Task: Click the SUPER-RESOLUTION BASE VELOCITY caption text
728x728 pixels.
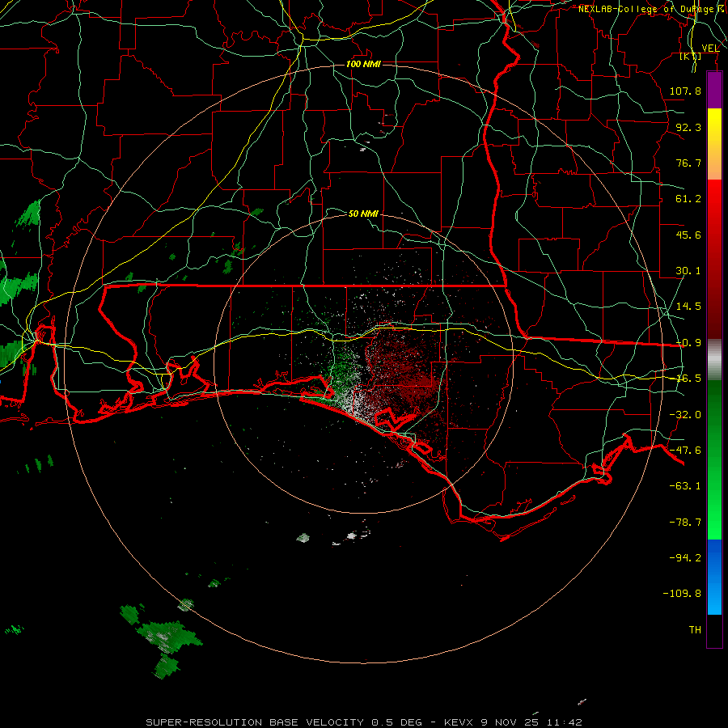Action: pyautogui.click(x=255, y=722)
